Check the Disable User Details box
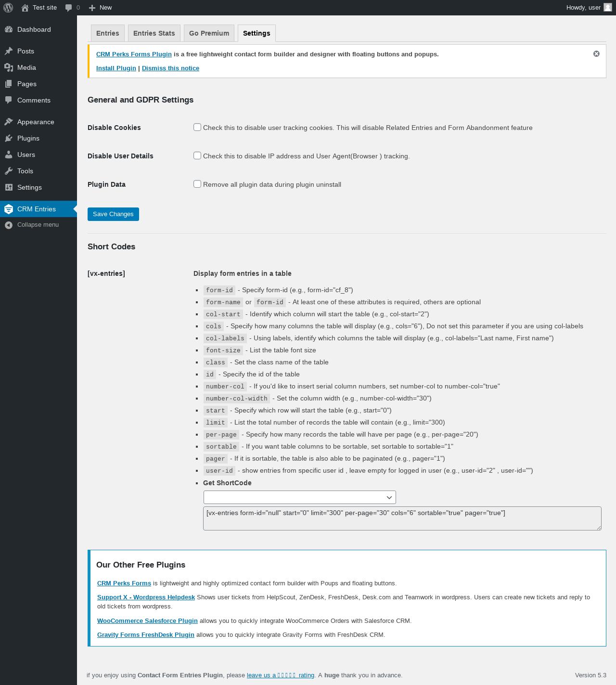The height and width of the screenshot is (685, 616). [x=197, y=155]
